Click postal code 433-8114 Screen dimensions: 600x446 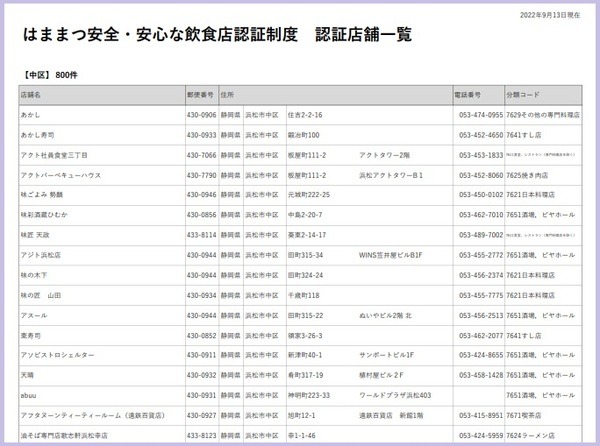(x=202, y=235)
